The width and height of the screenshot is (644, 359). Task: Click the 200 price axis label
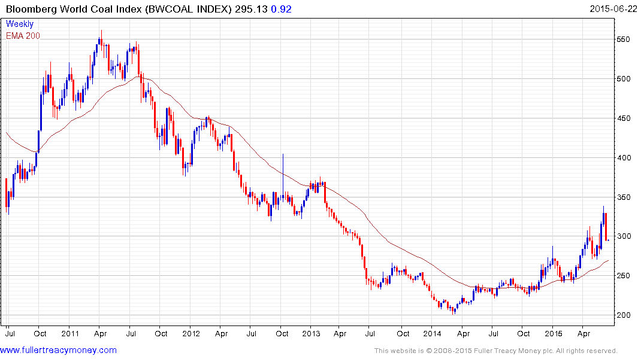tap(623, 315)
